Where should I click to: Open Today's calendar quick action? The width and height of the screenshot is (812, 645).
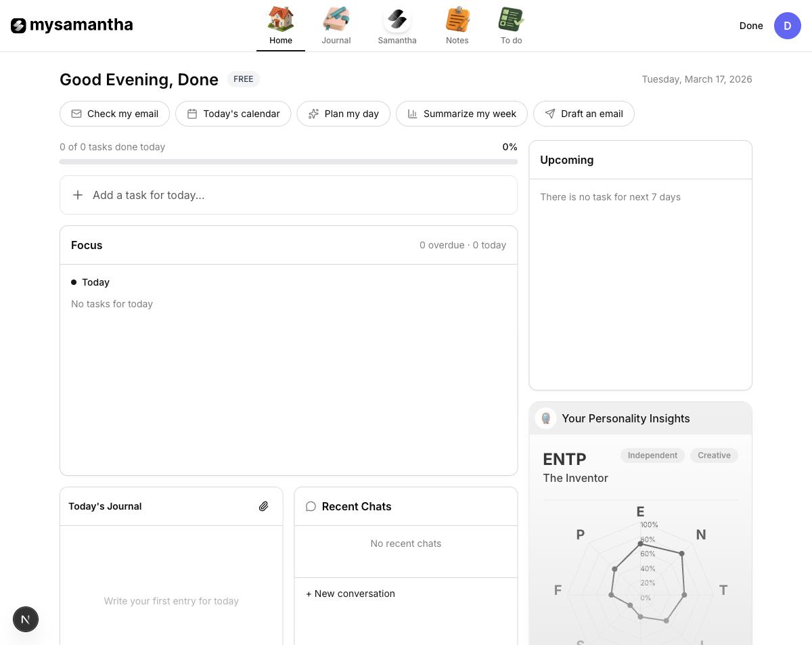coord(233,114)
